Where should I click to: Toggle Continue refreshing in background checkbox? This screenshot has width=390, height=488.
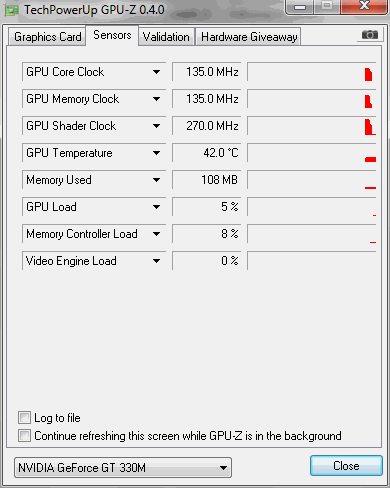point(24,435)
